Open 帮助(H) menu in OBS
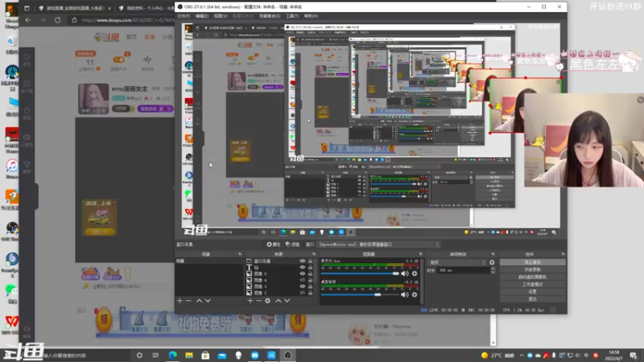The image size is (644, 362). click(311, 16)
